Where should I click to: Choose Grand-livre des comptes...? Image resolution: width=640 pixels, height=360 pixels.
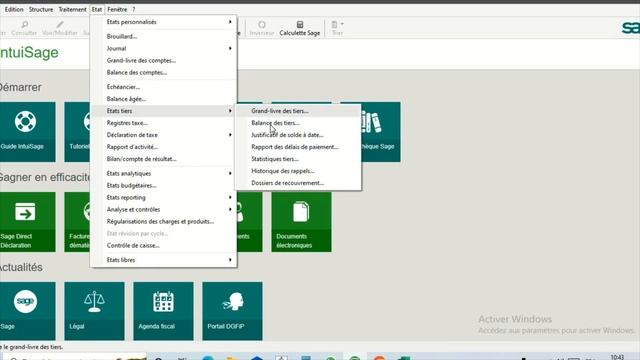[x=163, y=60]
